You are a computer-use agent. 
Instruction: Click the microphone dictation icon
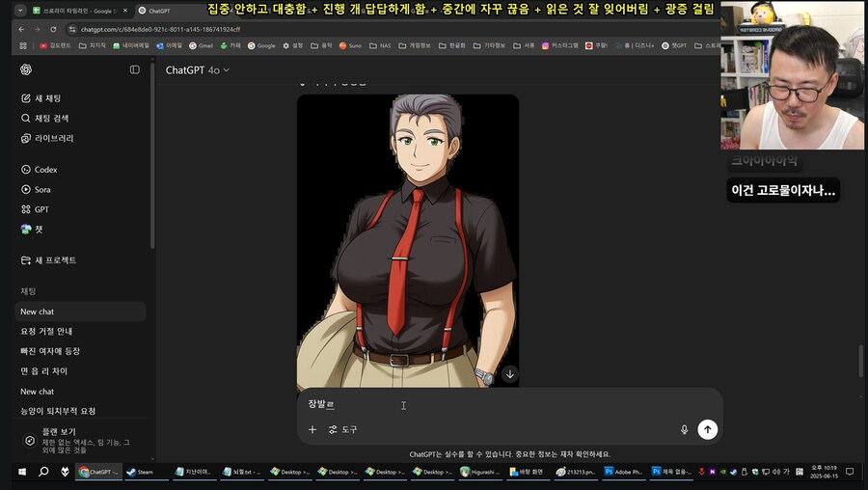684,429
